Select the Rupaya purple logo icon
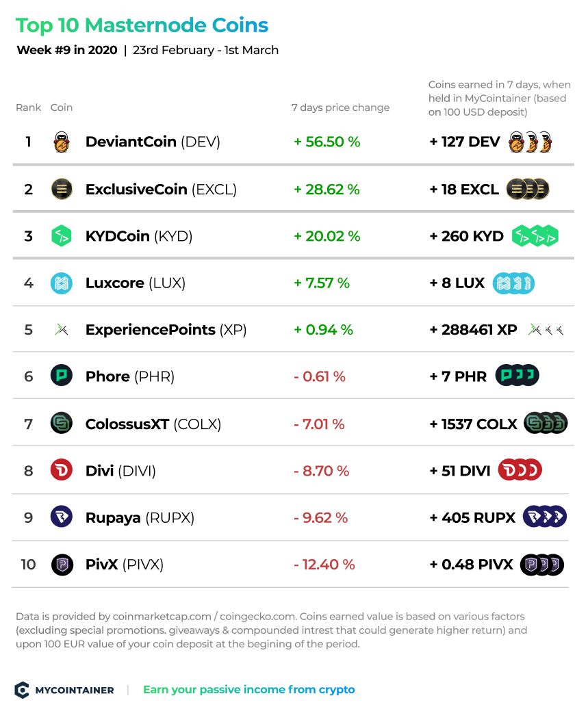 click(61, 517)
